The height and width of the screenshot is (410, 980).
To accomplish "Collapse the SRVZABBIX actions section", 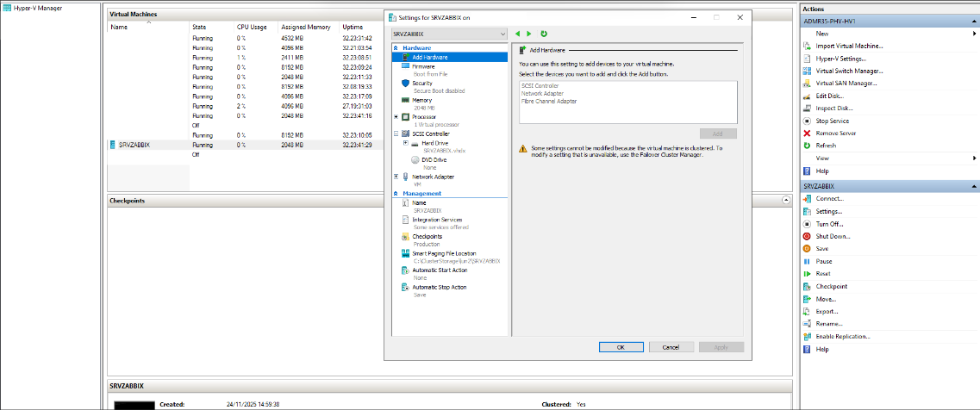I will 974,186.
